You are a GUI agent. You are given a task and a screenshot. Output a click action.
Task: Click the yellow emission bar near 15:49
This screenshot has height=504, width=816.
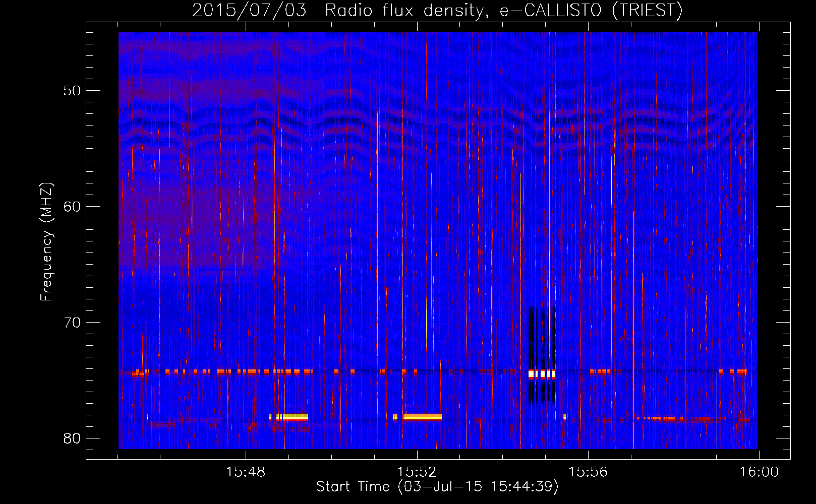292,417
